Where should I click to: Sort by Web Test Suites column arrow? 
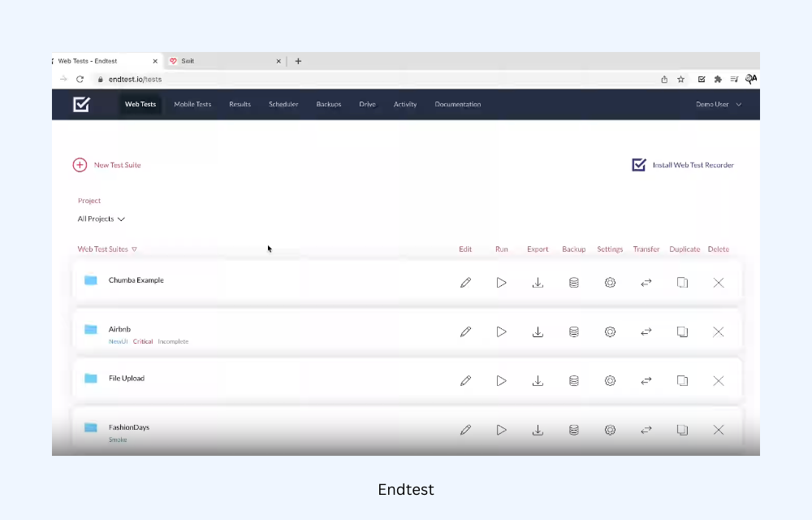[134, 249]
